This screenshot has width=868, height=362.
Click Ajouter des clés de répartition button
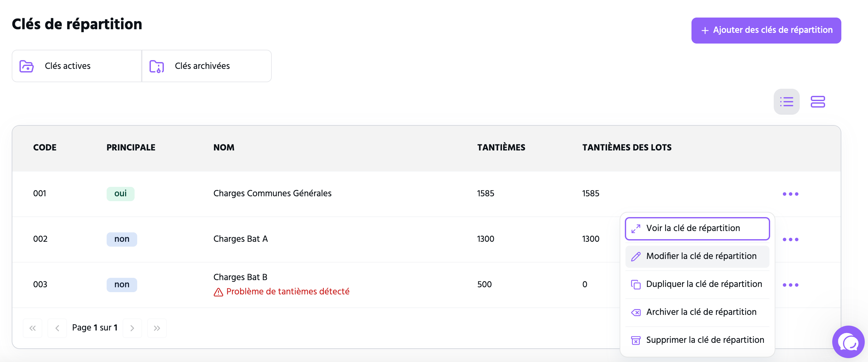(x=766, y=30)
